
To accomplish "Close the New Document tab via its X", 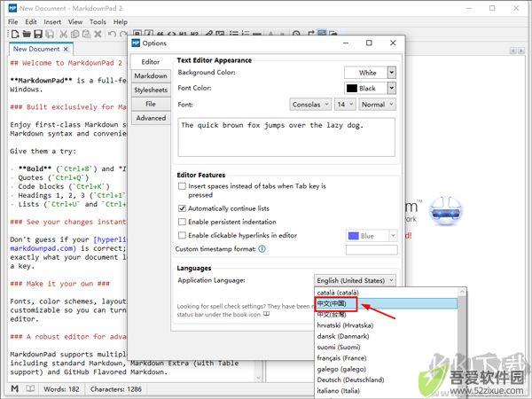I will 66,49.
